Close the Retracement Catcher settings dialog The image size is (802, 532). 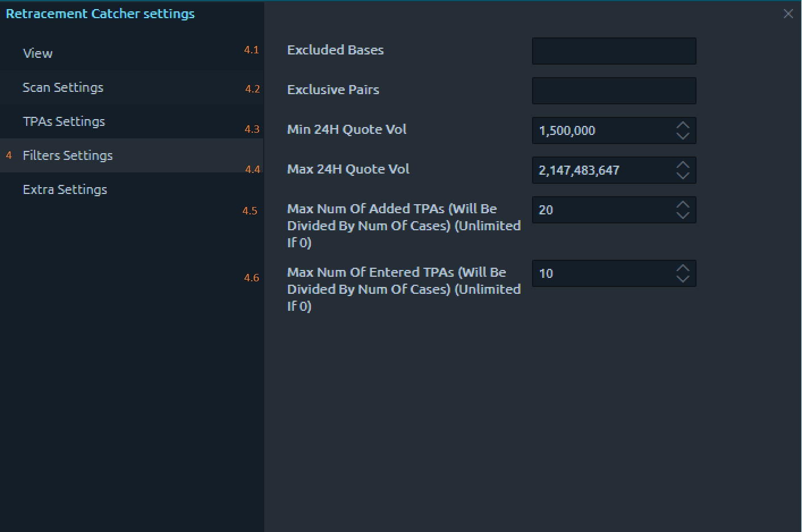tap(788, 14)
